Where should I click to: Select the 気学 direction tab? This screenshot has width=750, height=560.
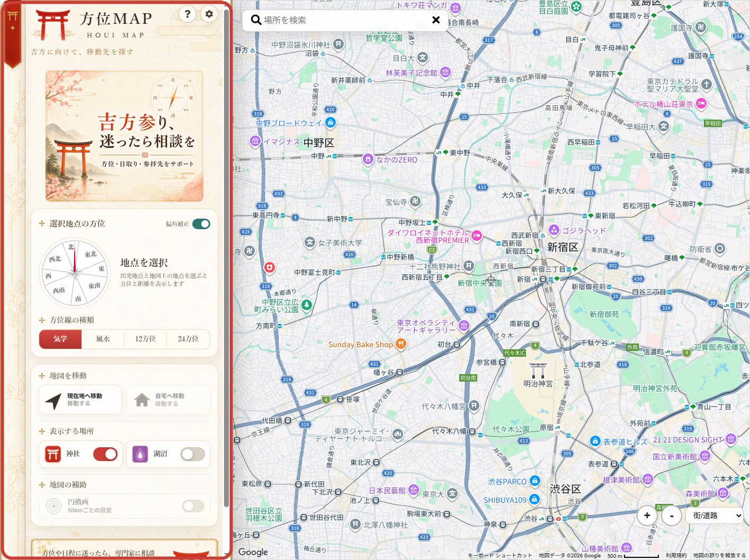(60, 339)
